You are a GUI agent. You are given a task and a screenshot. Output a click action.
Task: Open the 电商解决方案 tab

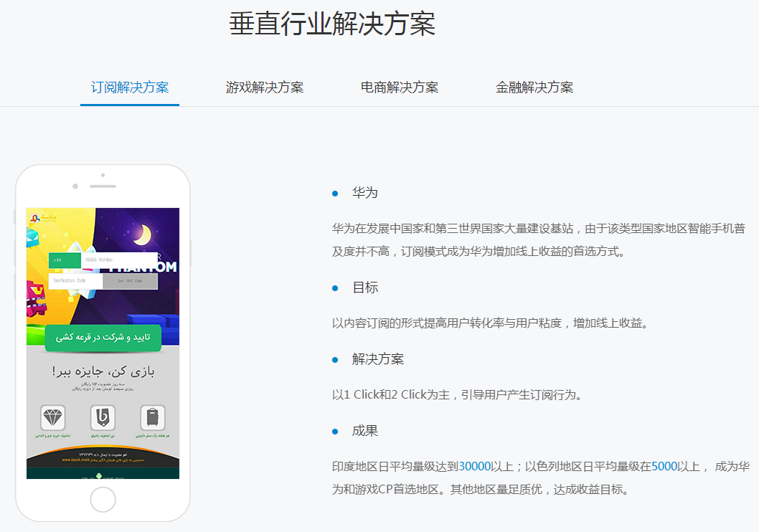pos(400,87)
